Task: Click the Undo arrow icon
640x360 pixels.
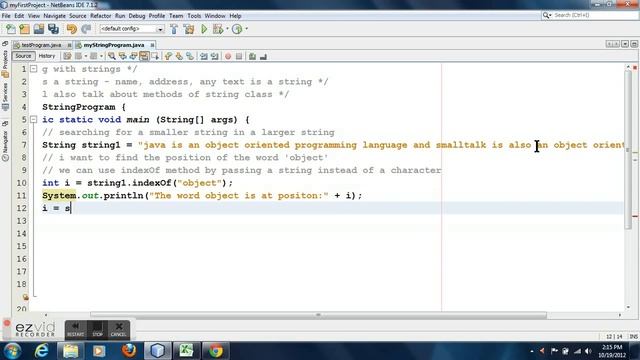Action: point(71,29)
